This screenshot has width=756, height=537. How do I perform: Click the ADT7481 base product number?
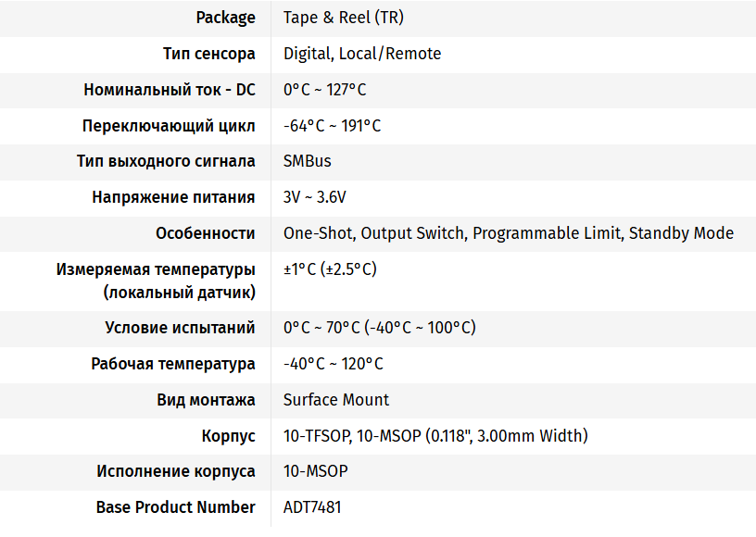coord(312,507)
